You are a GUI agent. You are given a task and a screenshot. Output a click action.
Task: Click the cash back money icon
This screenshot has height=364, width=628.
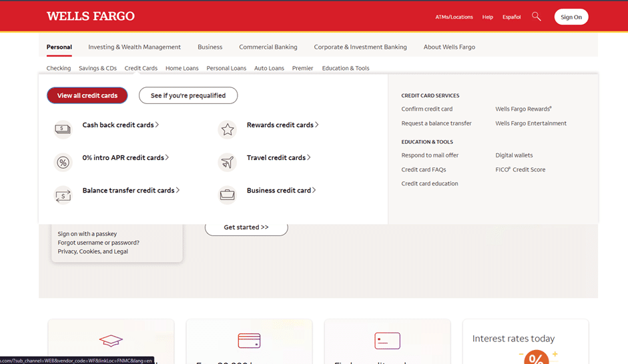pos(63,129)
